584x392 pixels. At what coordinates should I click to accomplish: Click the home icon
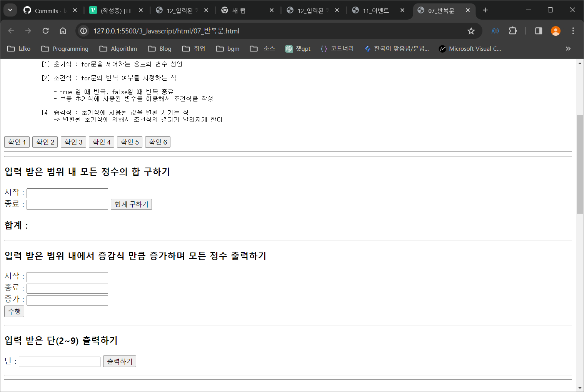[63, 31]
